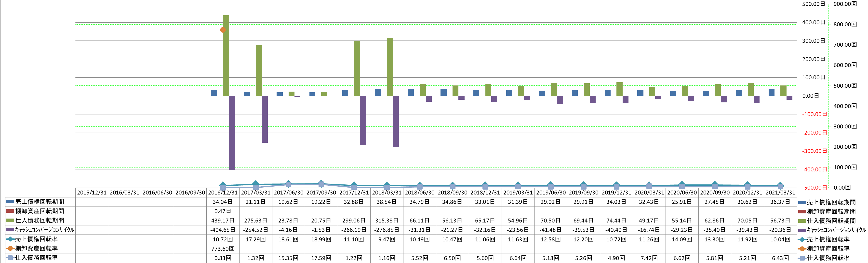Click the lavender square key for 仕入債務回転率 in table

10,258
